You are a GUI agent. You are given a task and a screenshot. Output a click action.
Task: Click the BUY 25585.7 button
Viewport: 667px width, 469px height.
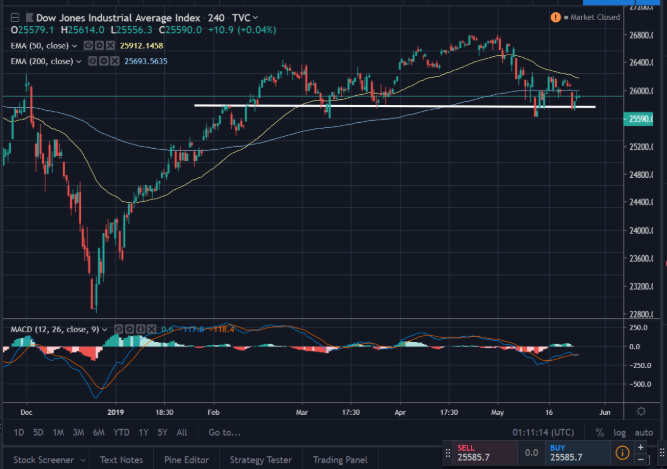(x=577, y=453)
